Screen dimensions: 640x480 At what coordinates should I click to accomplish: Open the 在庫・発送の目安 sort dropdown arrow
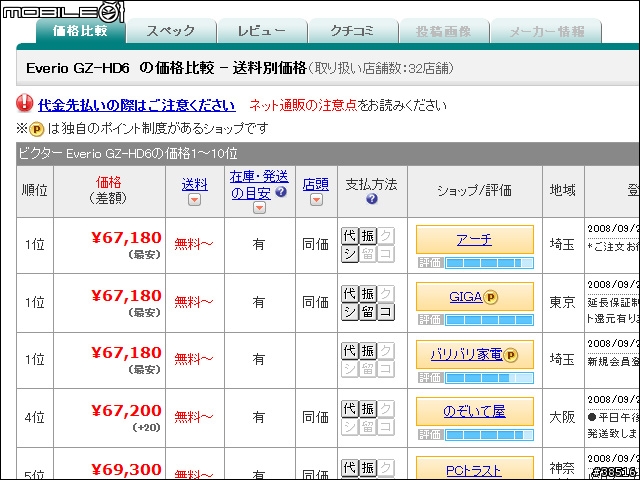pyautogui.click(x=259, y=207)
